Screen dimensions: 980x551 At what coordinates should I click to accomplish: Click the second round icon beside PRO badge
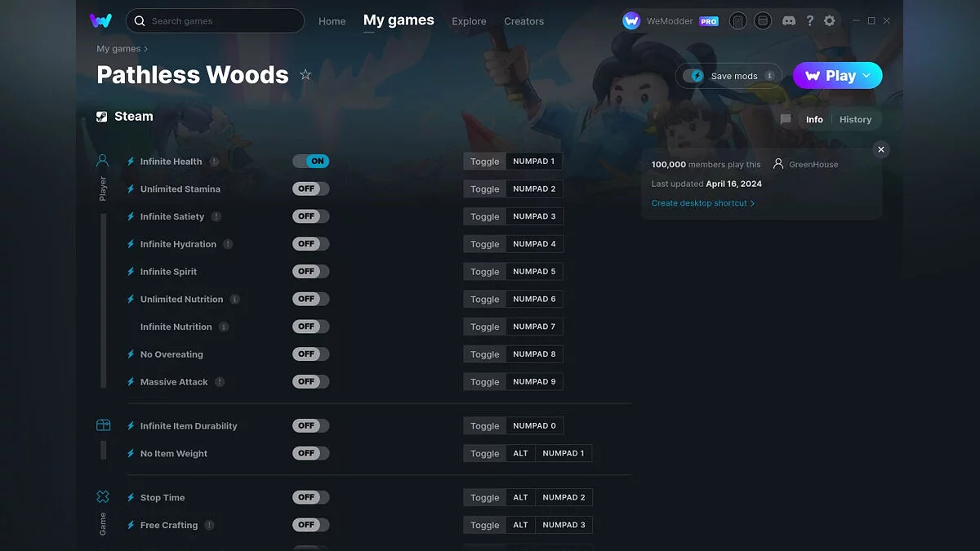click(762, 21)
